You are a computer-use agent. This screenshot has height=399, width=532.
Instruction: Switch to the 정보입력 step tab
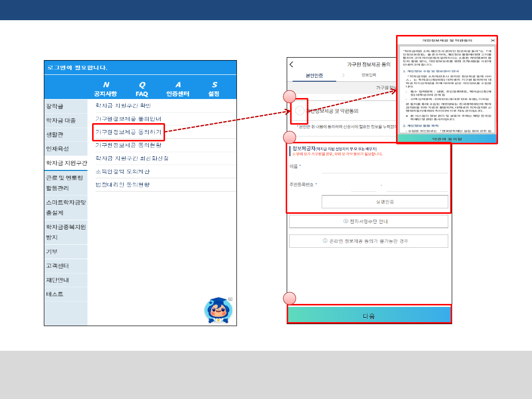[368, 75]
